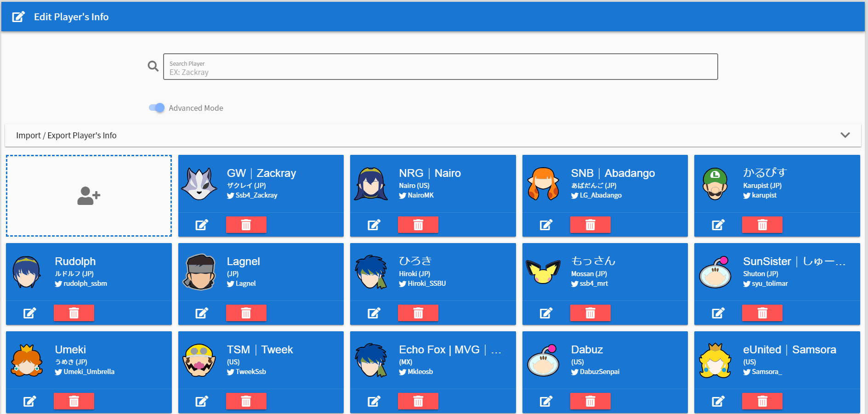
Task: Click Rudolph's Marth character portrait
Action: click(27, 272)
